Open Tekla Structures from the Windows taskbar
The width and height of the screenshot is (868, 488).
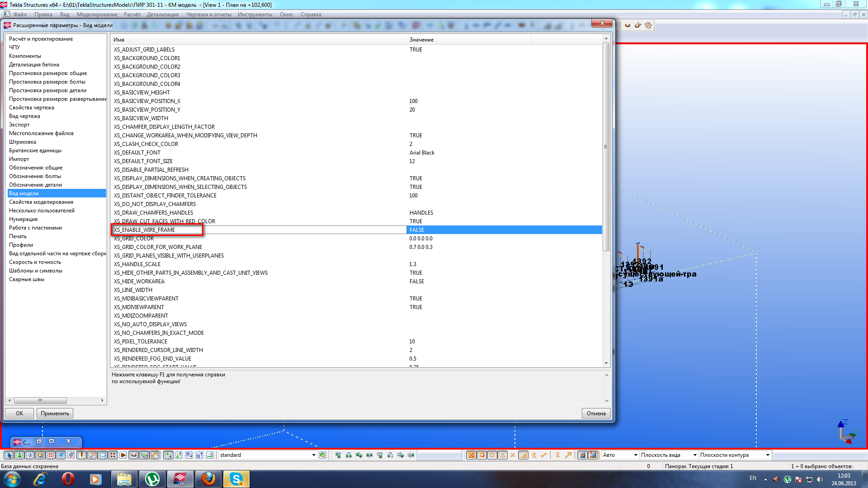pos(180,479)
